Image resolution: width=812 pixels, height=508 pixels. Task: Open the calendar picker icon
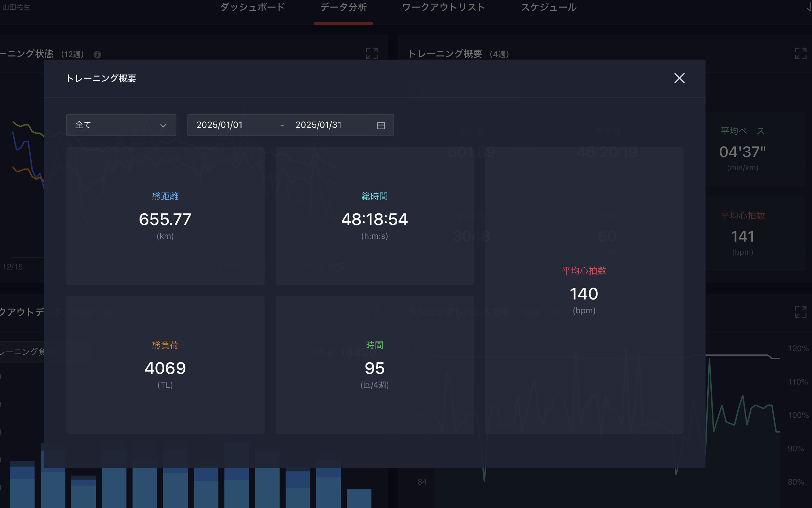(x=381, y=125)
